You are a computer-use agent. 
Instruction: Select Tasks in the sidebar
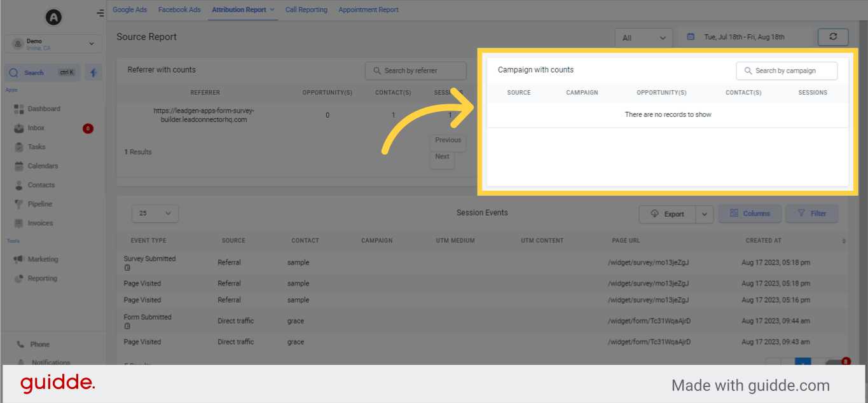36,146
